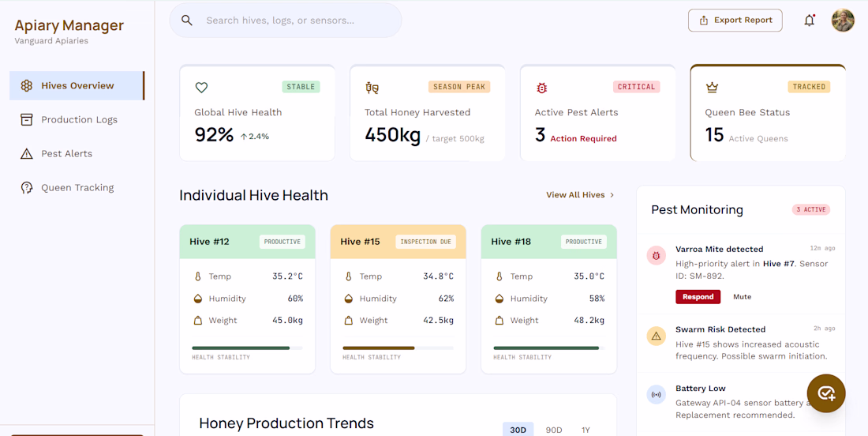Mute the Varroa Mite alert
This screenshot has width=868, height=436.
pos(743,297)
